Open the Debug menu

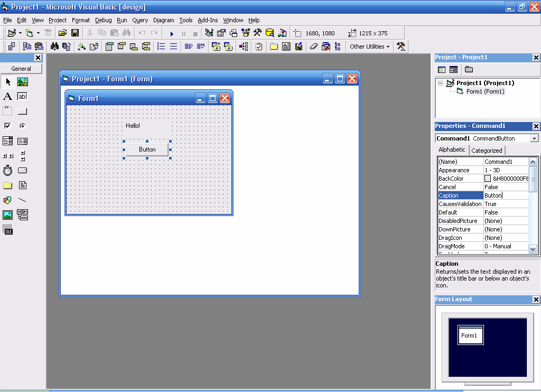104,20
